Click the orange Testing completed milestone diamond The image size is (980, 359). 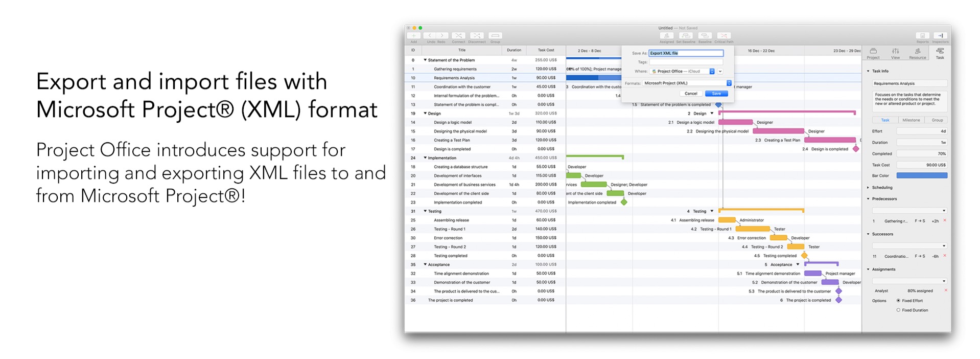(x=804, y=255)
